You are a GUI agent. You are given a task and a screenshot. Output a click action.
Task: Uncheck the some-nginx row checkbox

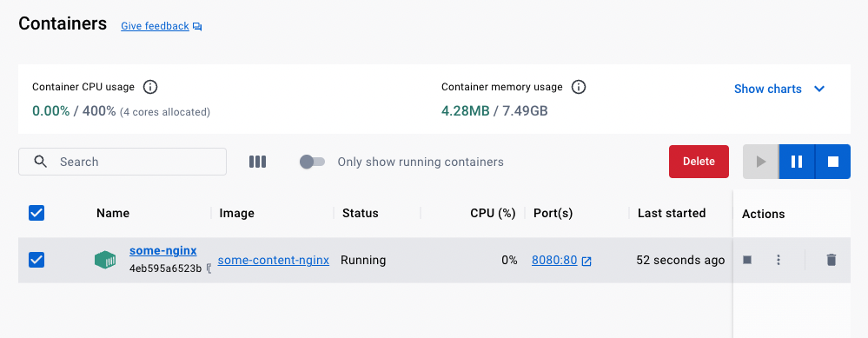[x=36, y=260]
